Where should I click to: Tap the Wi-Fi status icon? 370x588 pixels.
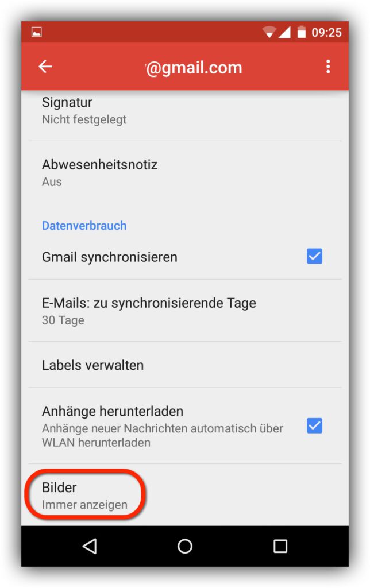269,32
